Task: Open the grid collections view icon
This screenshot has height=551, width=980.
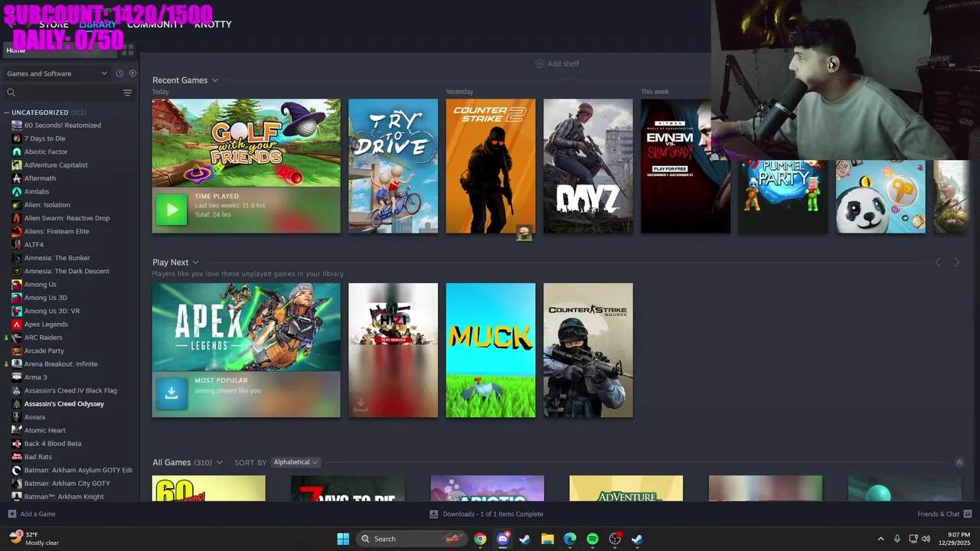Action: [x=128, y=50]
